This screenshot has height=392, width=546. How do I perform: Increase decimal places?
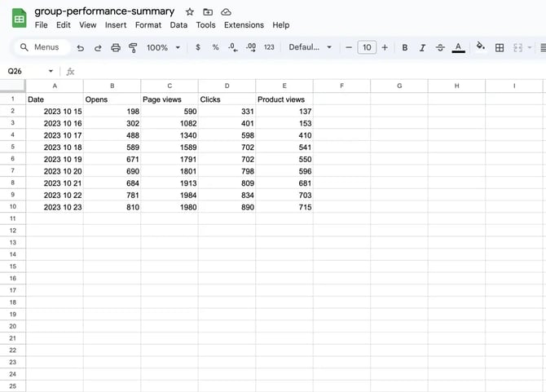(x=251, y=47)
